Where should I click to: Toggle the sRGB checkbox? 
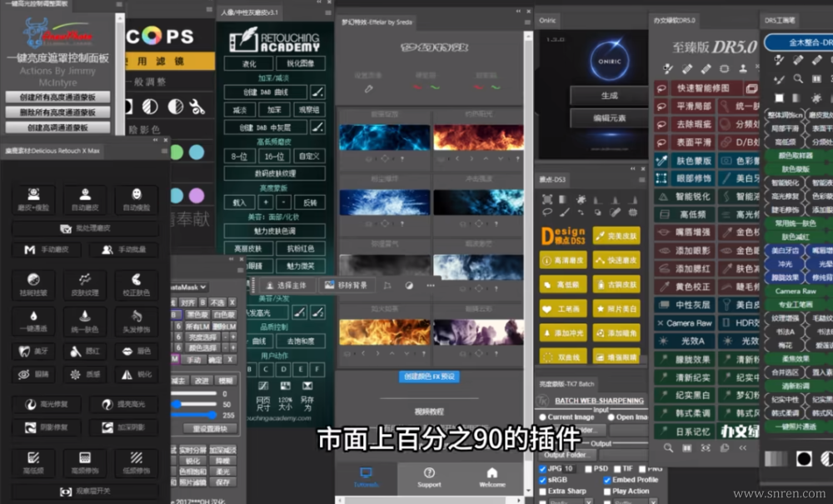coord(542,480)
